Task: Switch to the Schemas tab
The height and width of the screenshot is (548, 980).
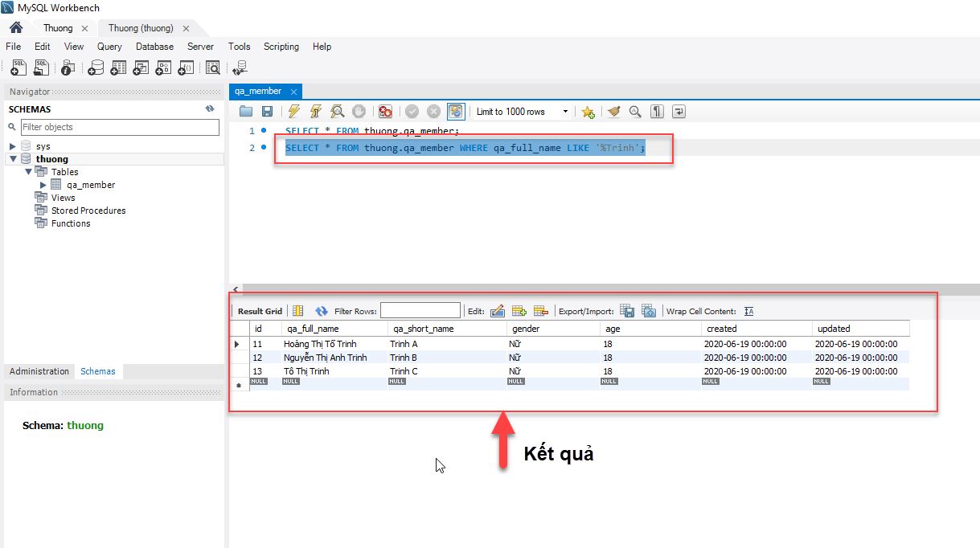Action: point(98,371)
